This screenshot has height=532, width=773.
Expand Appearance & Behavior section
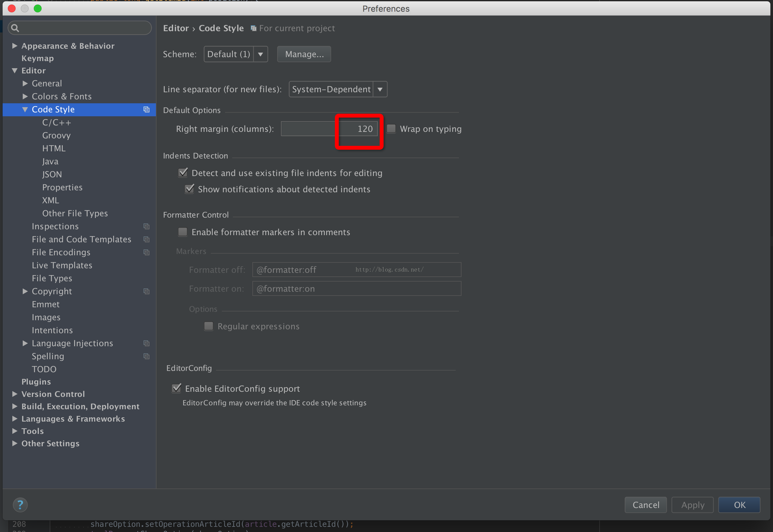tap(15, 46)
